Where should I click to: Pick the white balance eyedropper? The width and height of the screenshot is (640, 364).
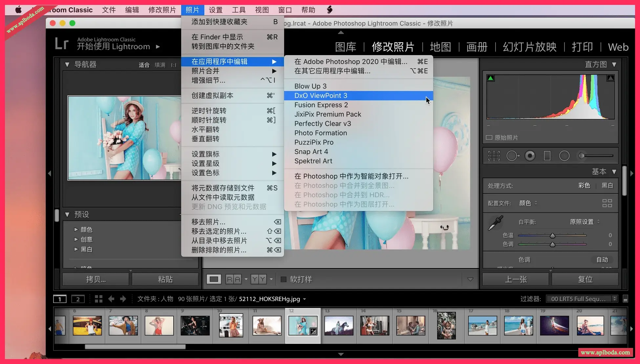[x=495, y=223]
